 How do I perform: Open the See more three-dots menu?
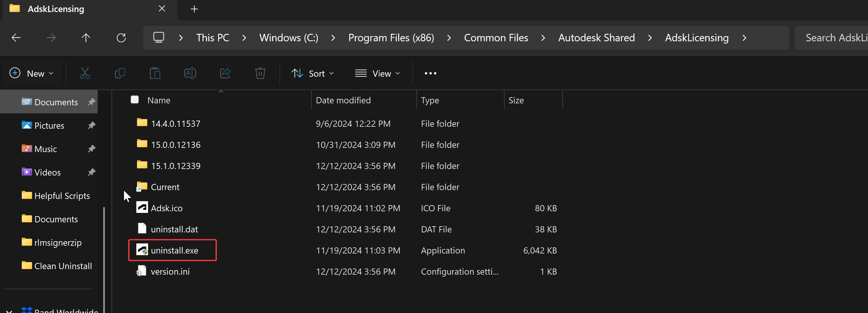[430, 73]
